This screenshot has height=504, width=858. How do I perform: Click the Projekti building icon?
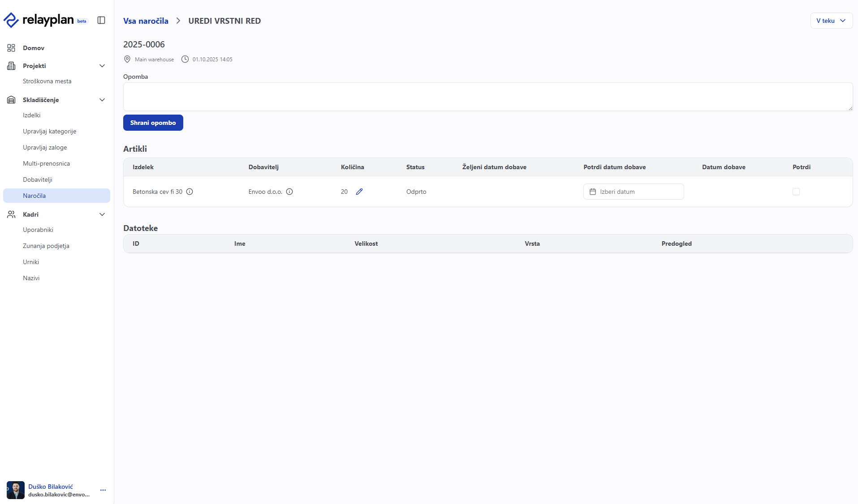point(11,66)
